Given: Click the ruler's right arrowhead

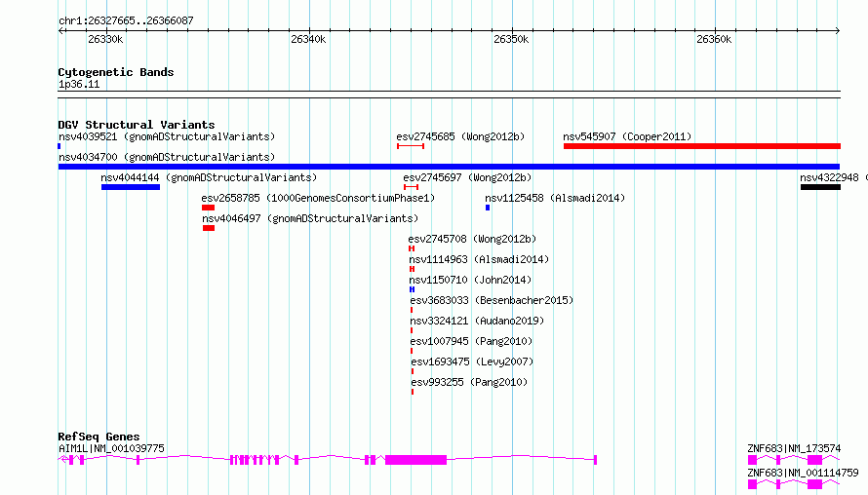Looking at the screenshot, I should 837,31.
